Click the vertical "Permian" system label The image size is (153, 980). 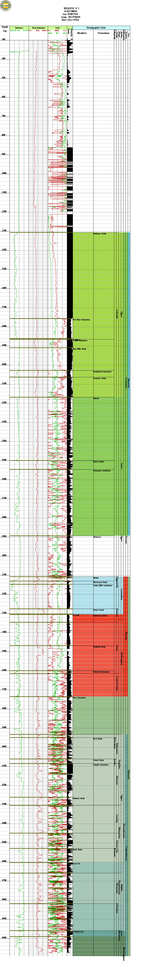click(x=126, y=636)
